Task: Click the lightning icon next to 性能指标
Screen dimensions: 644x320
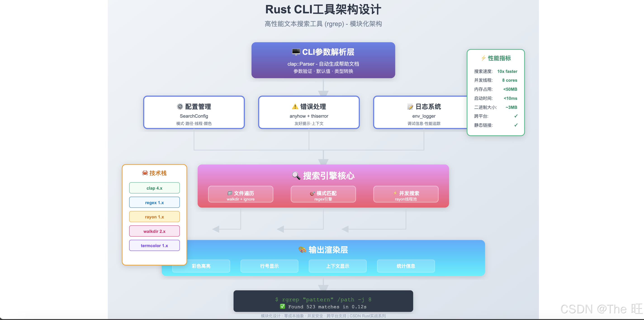Action: (x=483, y=58)
